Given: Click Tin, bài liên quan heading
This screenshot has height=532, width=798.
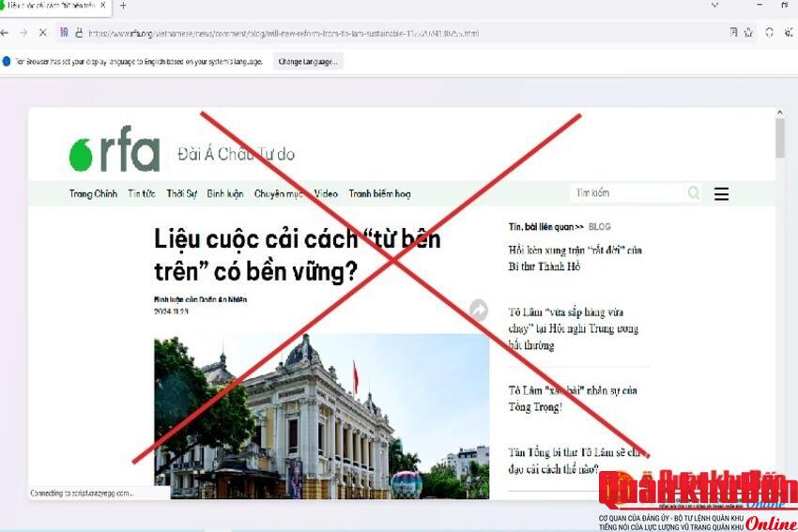Looking at the screenshot, I should (545, 227).
